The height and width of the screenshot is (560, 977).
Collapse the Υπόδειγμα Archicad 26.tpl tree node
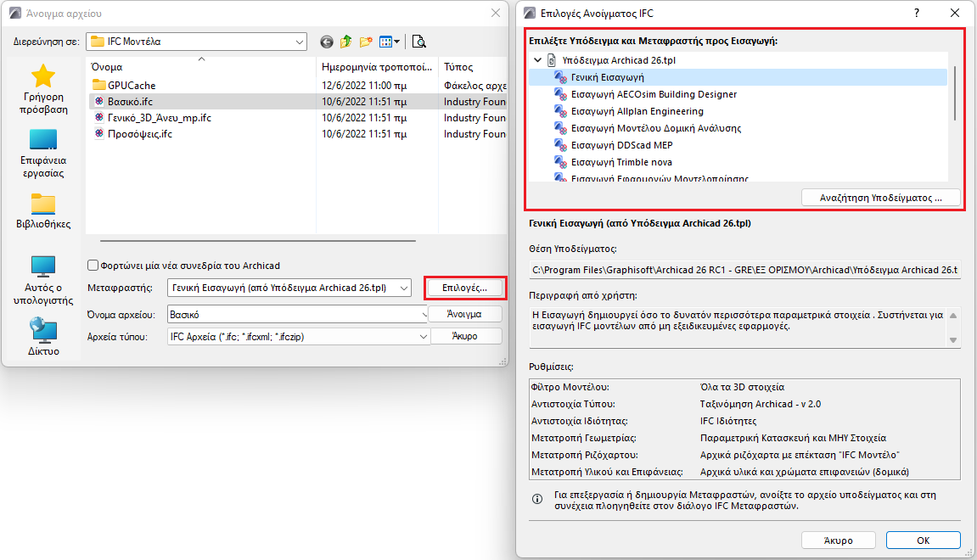(537, 59)
